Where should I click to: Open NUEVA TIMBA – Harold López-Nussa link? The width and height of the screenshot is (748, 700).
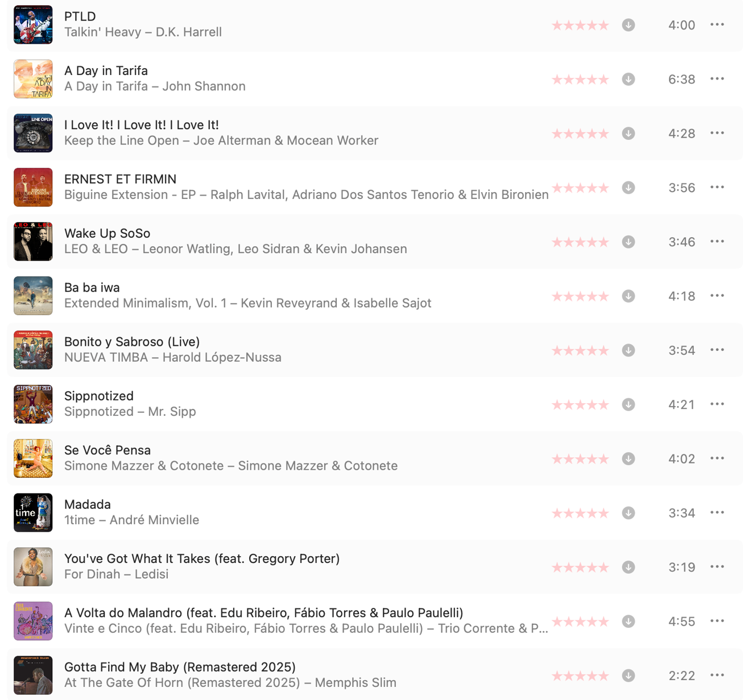point(172,357)
